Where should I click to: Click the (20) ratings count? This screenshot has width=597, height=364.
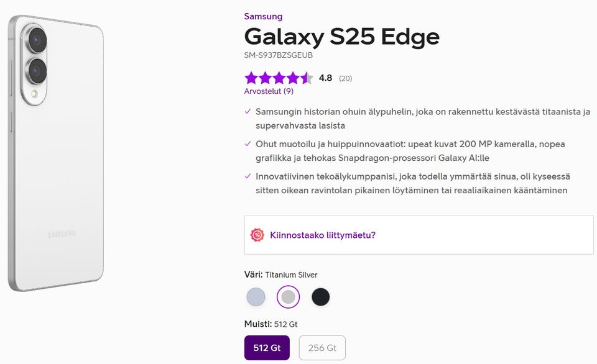click(x=346, y=78)
